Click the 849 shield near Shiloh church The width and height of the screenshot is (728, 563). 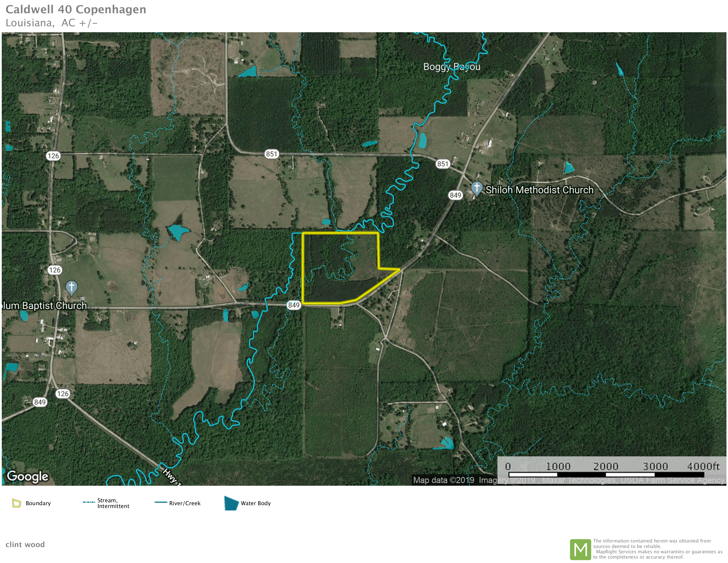[455, 195]
